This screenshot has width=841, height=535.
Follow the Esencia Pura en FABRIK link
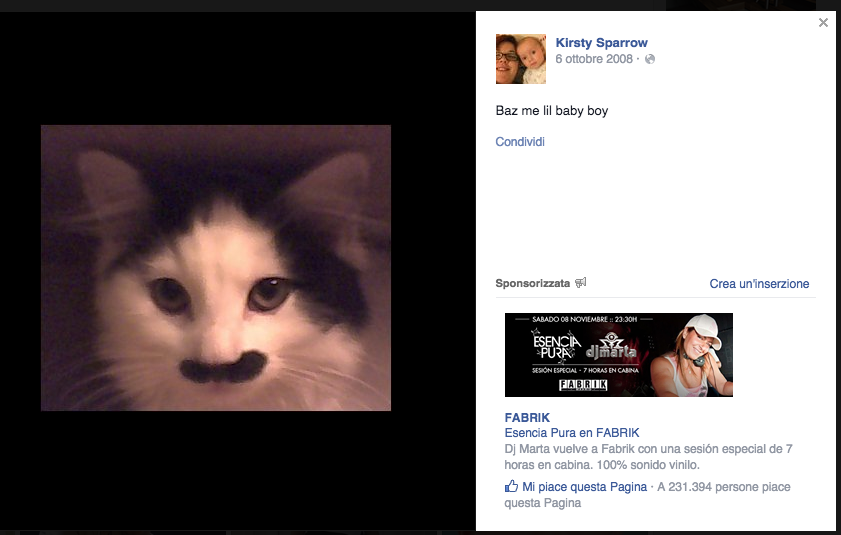tap(572, 433)
